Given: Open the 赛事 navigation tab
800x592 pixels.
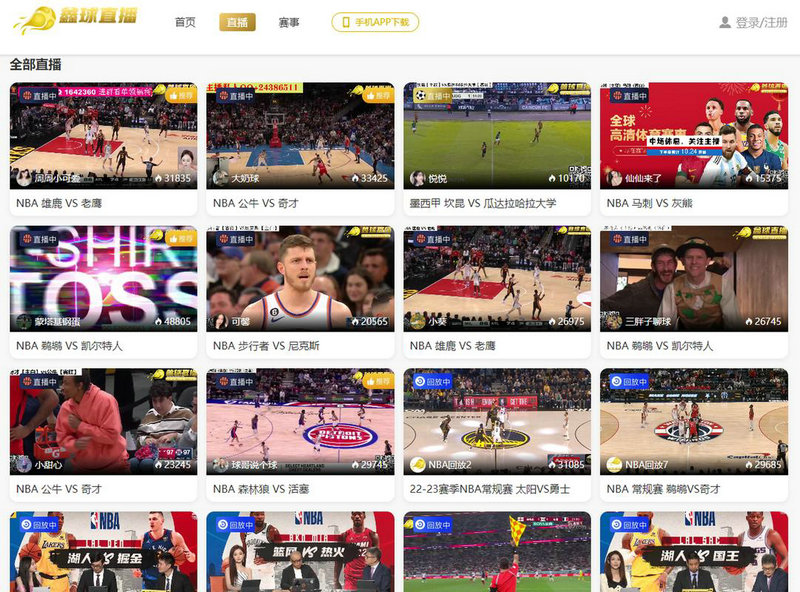Looking at the screenshot, I should (x=289, y=22).
